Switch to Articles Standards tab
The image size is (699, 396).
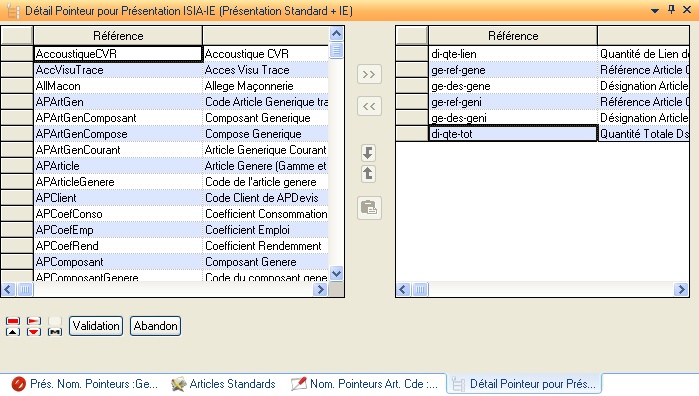[223, 384]
